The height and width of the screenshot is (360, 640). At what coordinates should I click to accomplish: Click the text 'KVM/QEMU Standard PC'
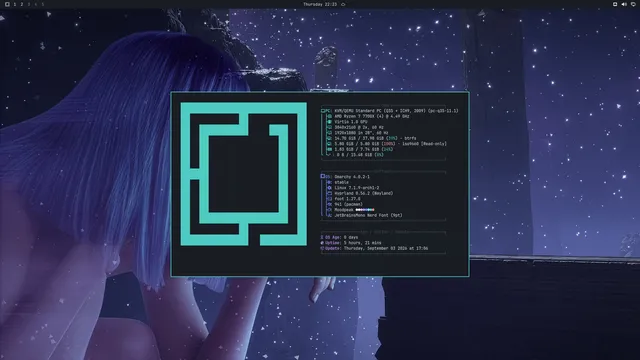click(358, 111)
